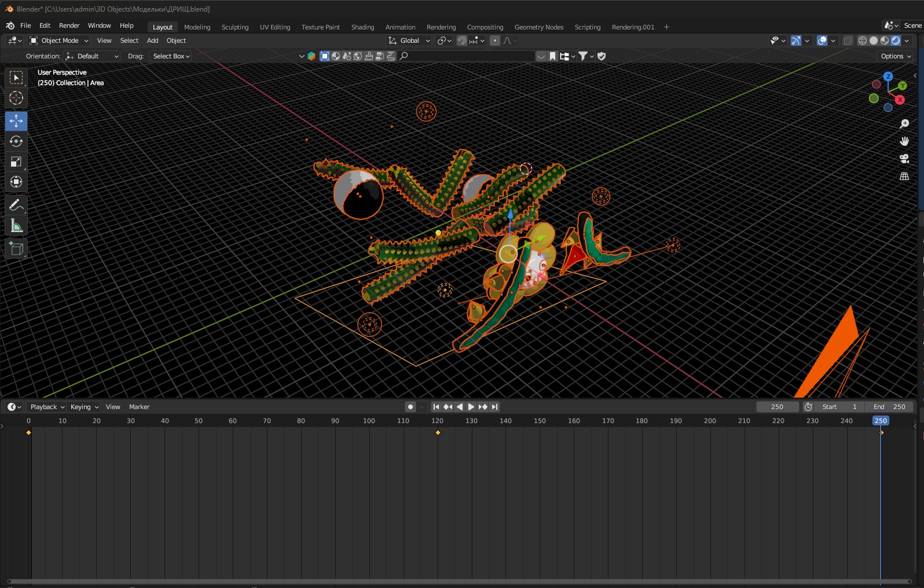Switch to orthographic grid view icon
Viewport: 924px width, 588px height.
(904, 176)
